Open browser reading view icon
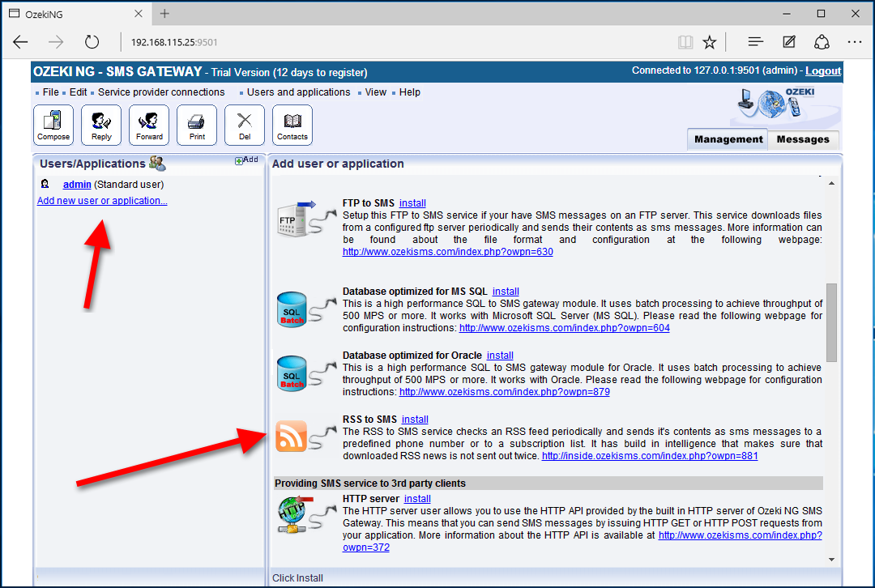The width and height of the screenshot is (875, 588). tap(685, 42)
